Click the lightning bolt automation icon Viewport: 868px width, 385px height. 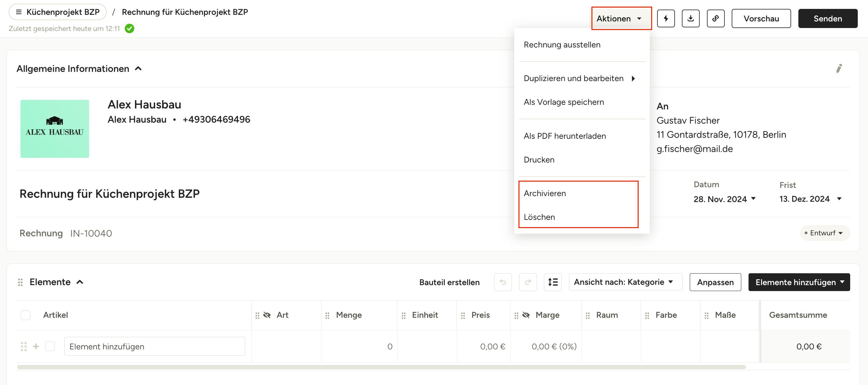pos(666,18)
